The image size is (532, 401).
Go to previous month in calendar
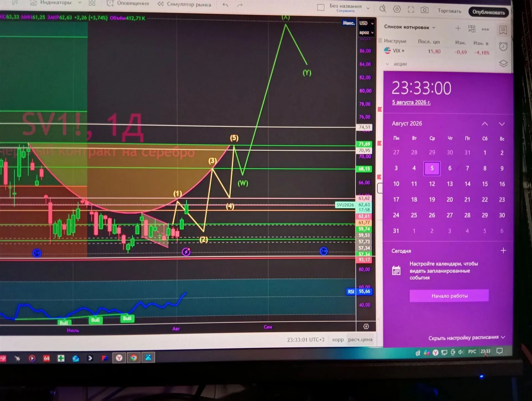click(x=485, y=124)
